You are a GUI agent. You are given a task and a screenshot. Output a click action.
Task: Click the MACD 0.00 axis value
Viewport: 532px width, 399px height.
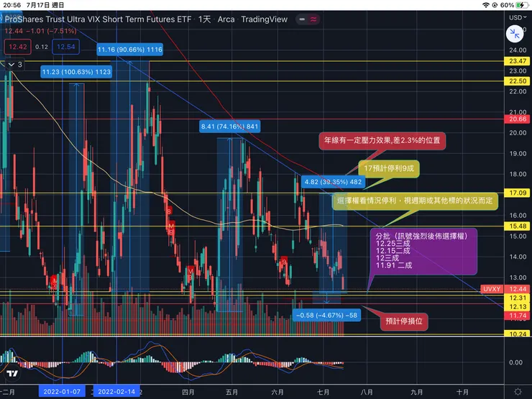click(x=515, y=362)
